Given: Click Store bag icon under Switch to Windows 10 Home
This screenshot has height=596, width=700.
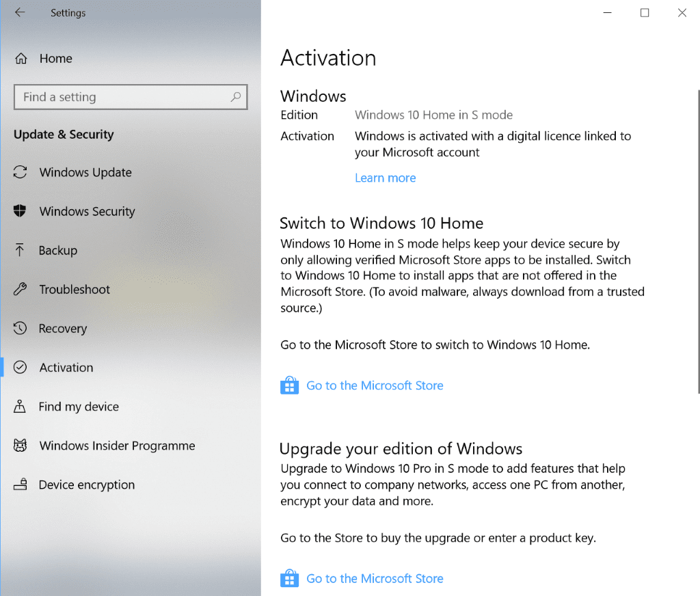Looking at the screenshot, I should point(289,385).
